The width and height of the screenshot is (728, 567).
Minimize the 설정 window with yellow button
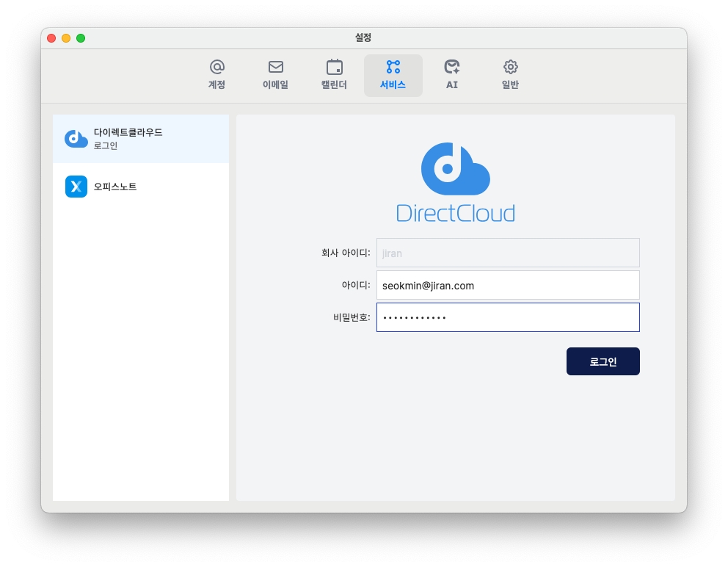(66, 38)
